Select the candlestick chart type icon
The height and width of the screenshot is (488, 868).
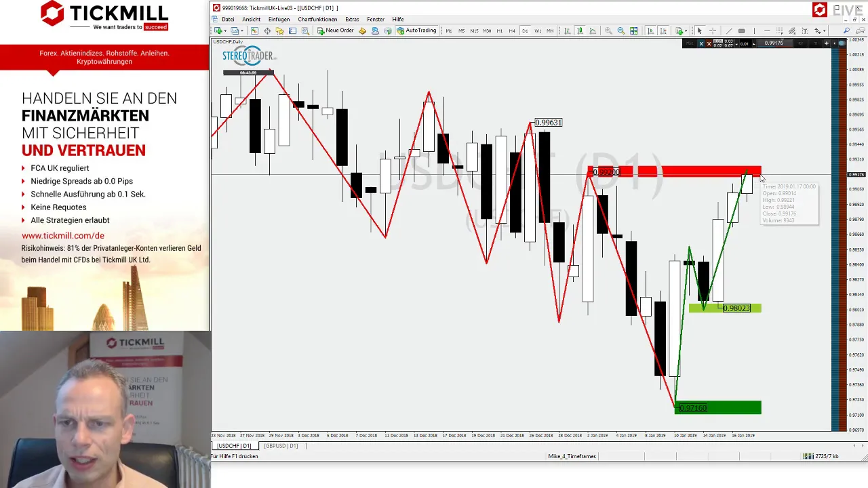click(580, 30)
